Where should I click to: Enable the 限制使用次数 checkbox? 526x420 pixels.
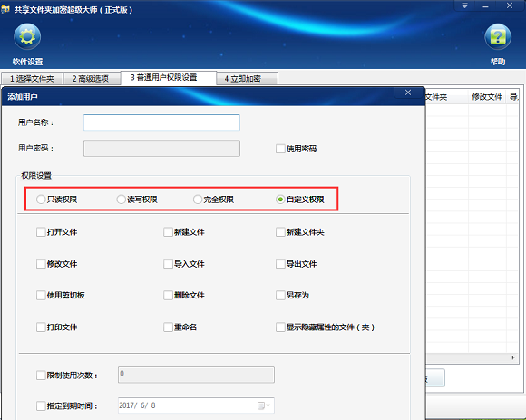(41, 375)
